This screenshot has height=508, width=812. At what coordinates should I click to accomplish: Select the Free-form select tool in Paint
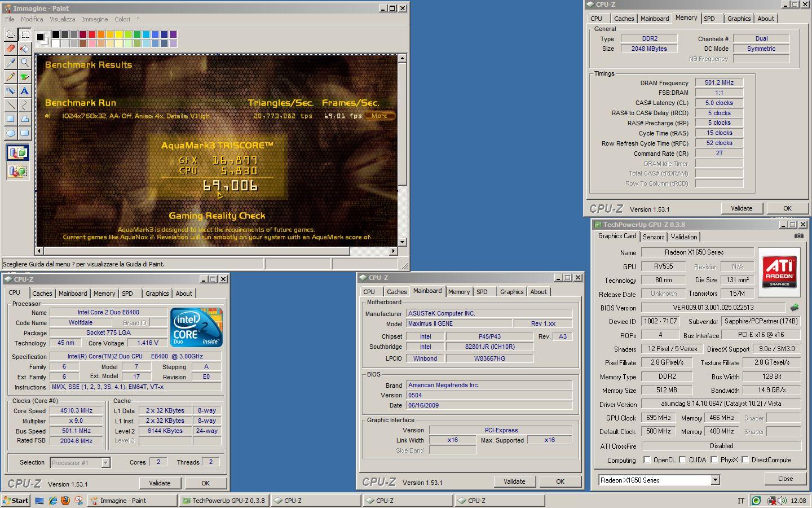(11, 34)
